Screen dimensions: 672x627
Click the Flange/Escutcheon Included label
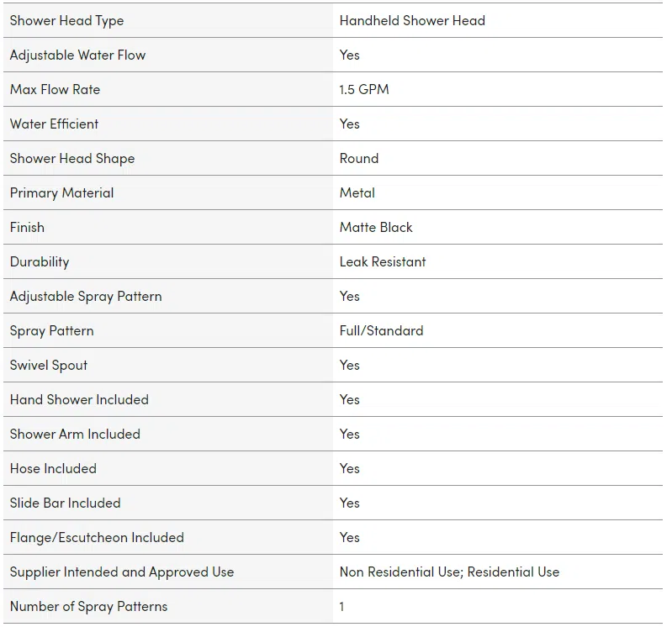tap(97, 538)
